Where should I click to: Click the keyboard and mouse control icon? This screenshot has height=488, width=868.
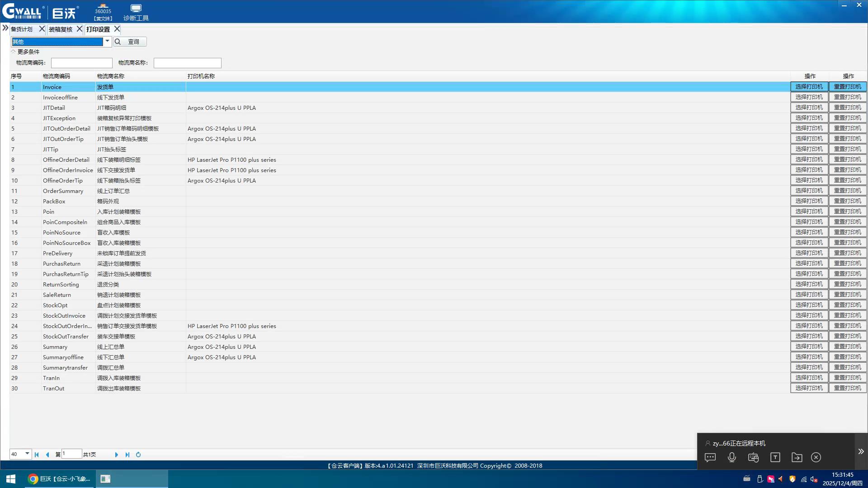pyautogui.click(x=753, y=457)
